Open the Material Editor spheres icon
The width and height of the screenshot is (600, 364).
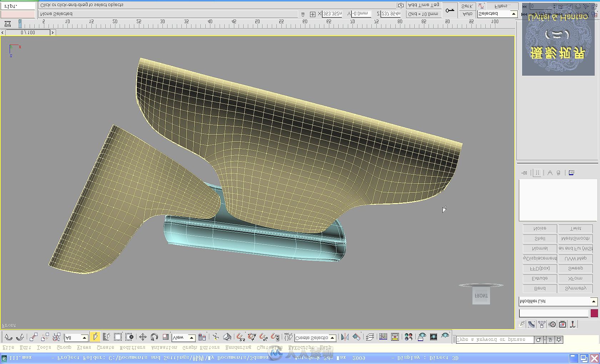409,337
